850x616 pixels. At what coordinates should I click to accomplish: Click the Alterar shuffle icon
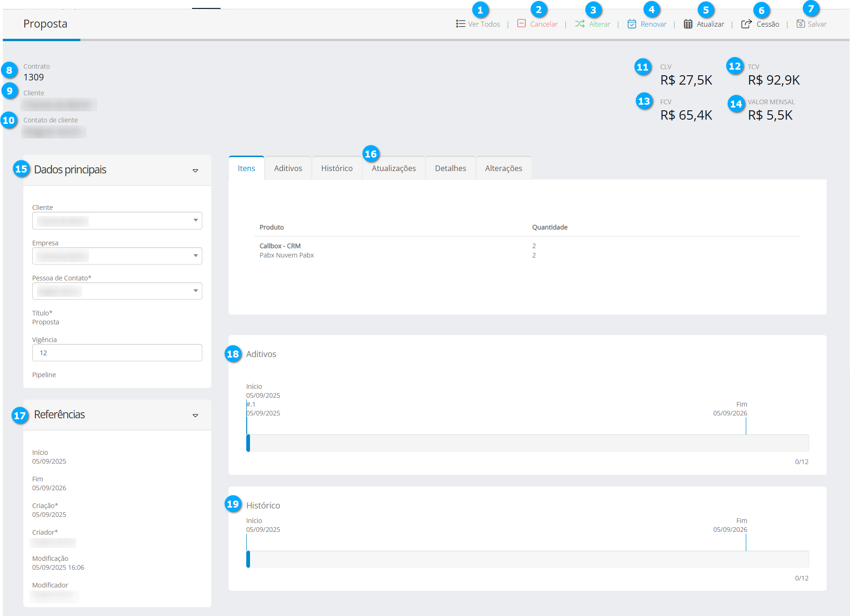pos(579,24)
